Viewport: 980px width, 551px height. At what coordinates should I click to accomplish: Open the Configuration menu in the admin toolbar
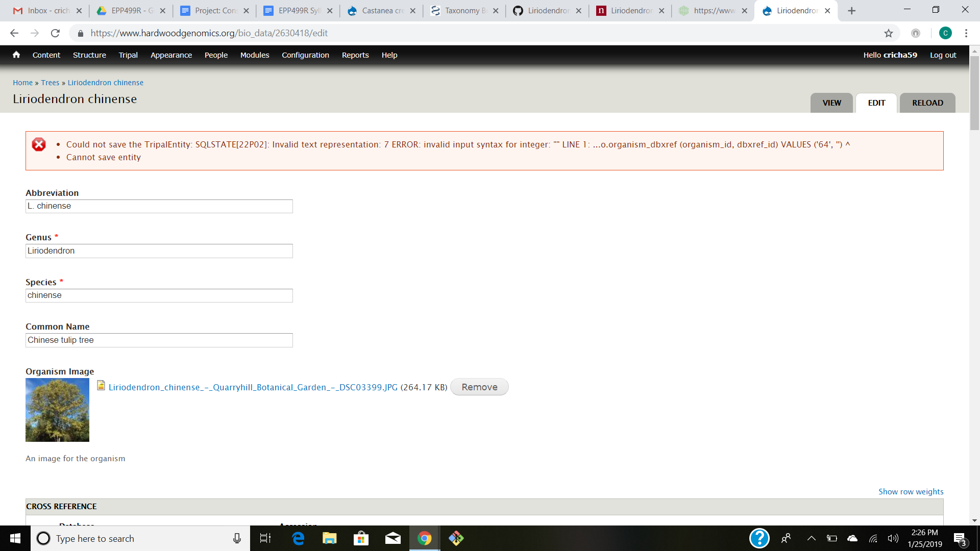click(x=305, y=55)
